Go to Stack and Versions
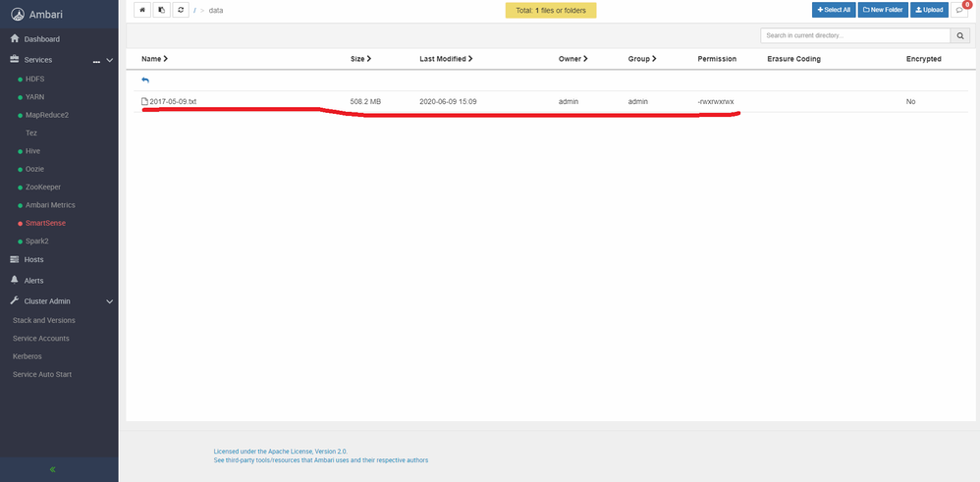The image size is (980, 482). 44,320
